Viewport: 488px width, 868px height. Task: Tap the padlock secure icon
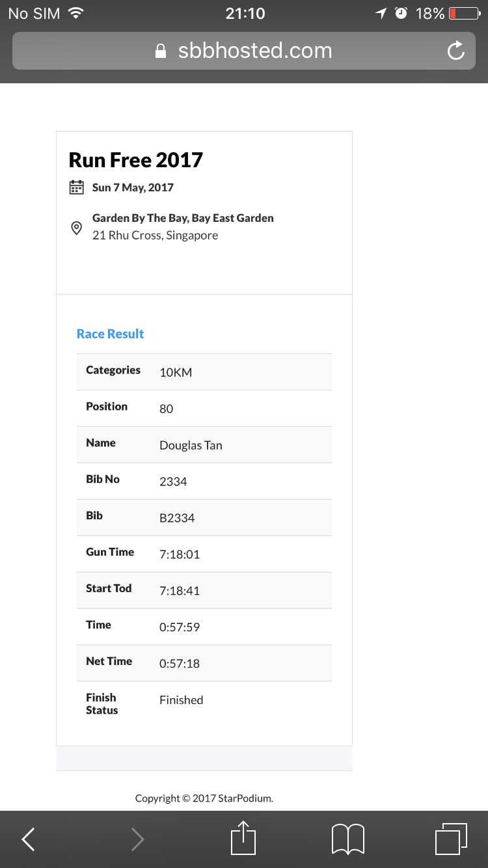pyautogui.click(x=161, y=51)
